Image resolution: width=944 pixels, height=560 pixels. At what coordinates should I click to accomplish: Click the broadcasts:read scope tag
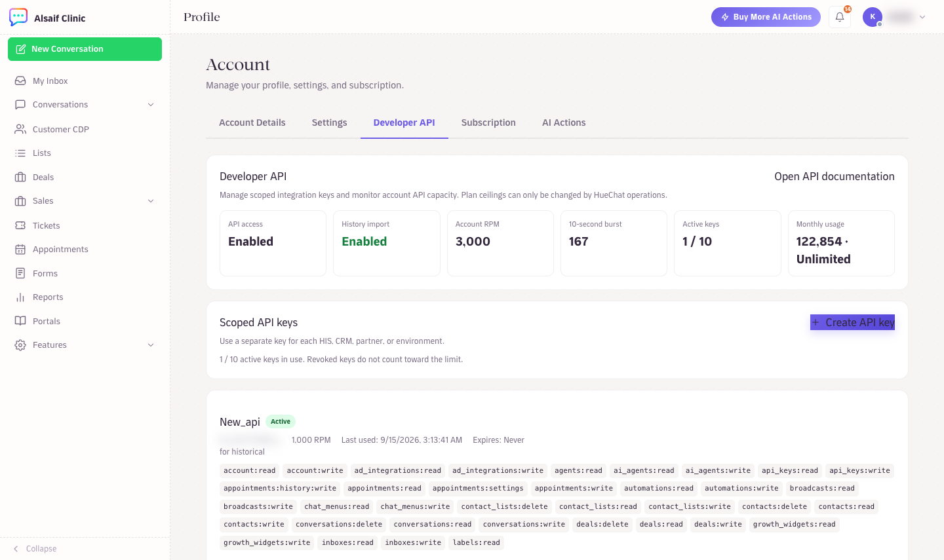coord(822,489)
